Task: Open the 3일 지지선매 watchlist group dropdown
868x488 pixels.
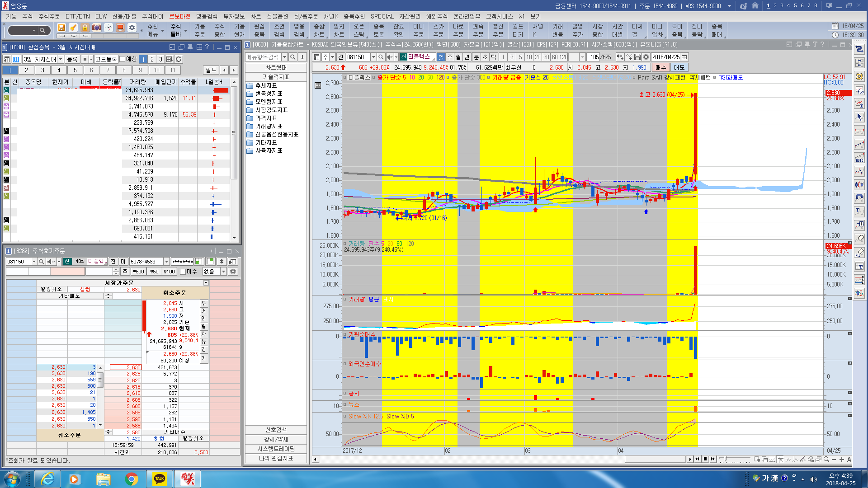Action: [x=60, y=59]
